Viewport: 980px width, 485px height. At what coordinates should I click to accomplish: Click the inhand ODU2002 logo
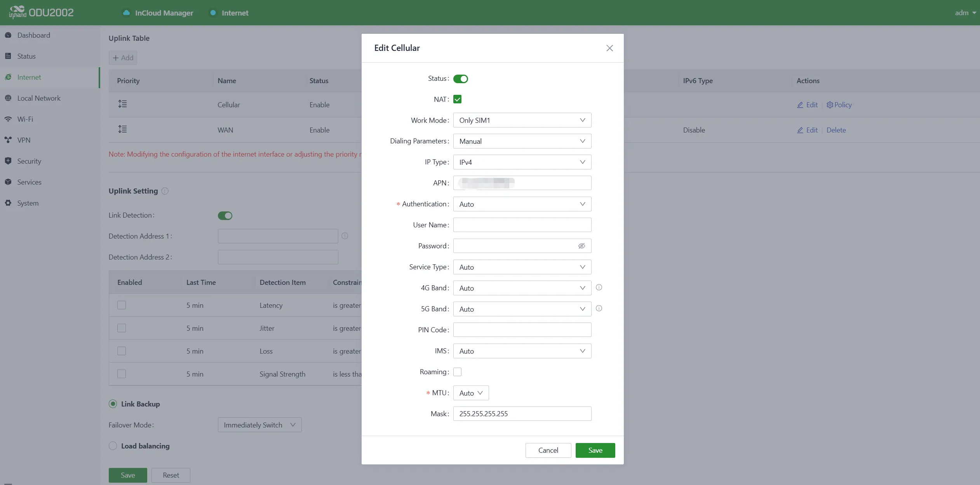(x=41, y=12)
